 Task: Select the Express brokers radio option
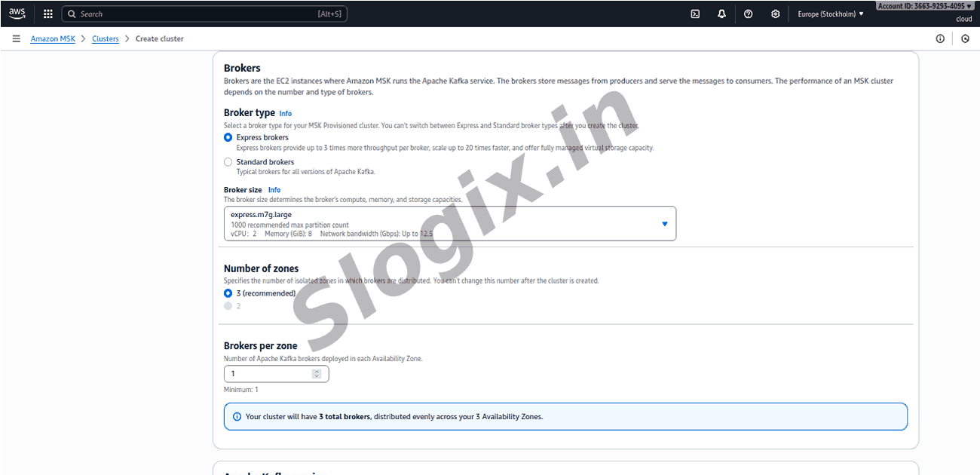pyautogui.click(x=228, y=137)
